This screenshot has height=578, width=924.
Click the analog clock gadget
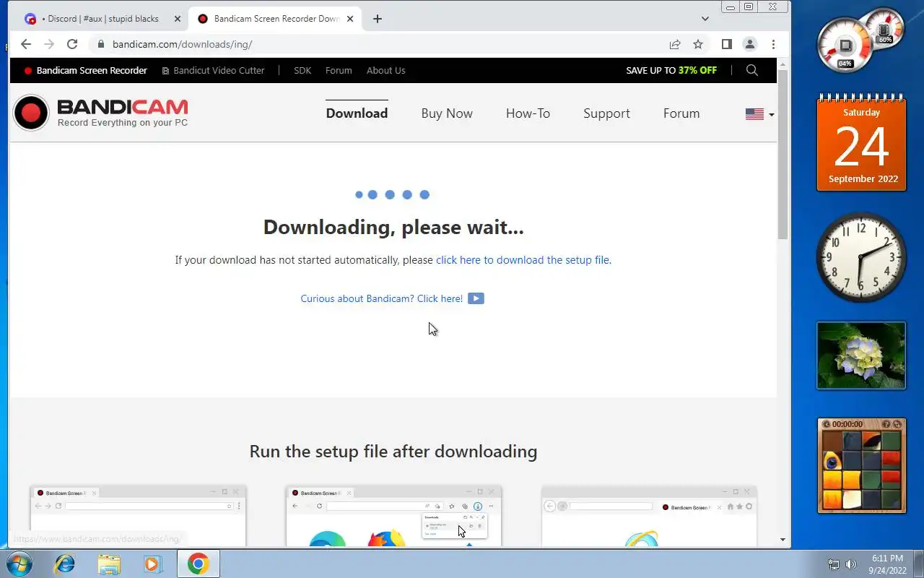[861, 257]
